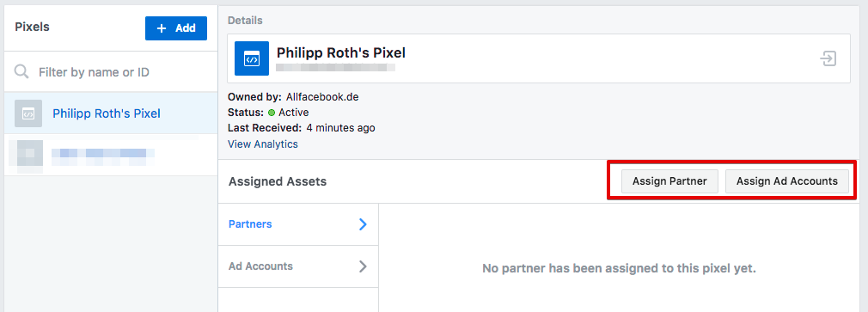Click the search magnifier icon
Image resolution: width=868 pixels, height=312 pixels.
point(21,72)
